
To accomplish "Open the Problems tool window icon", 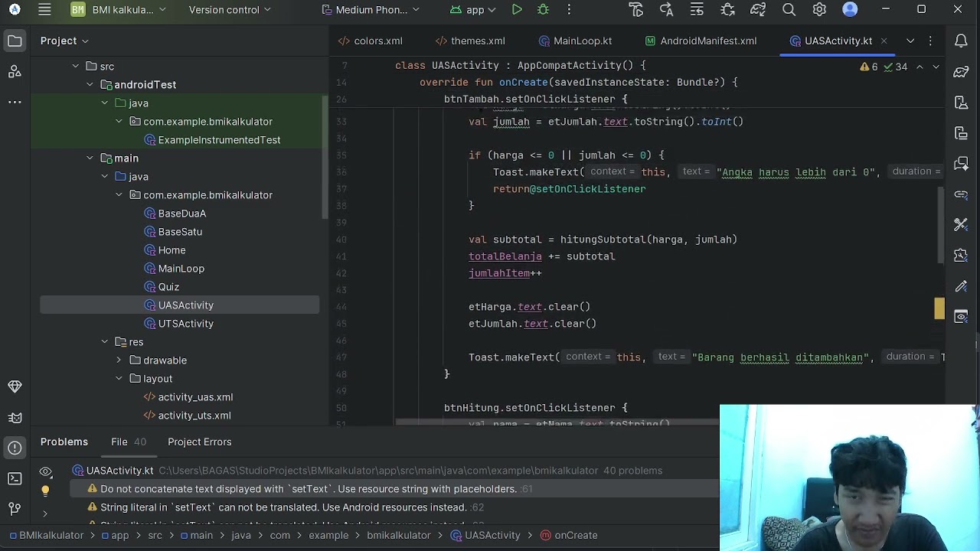I will point(15,448).
